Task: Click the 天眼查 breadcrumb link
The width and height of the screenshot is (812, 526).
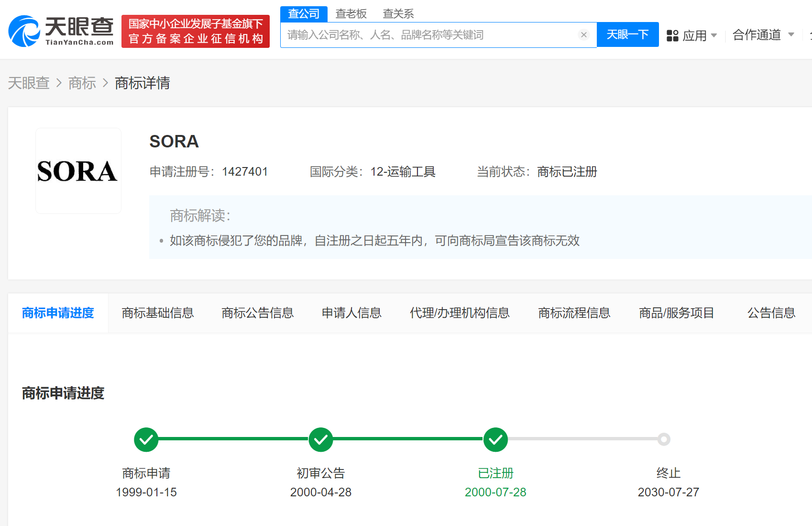Action: pyautogui.click(x=29, y=83)
